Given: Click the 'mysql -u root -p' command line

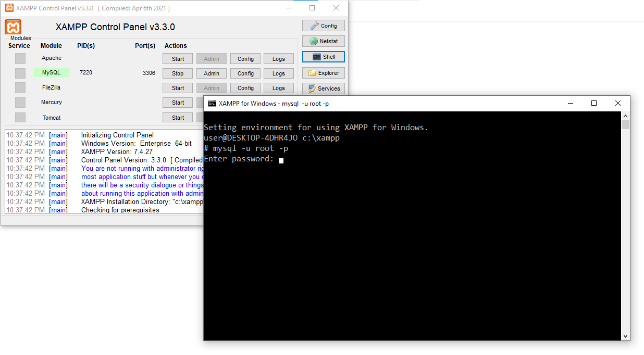Looking at the screenshot, I should (x=251, y=148).
